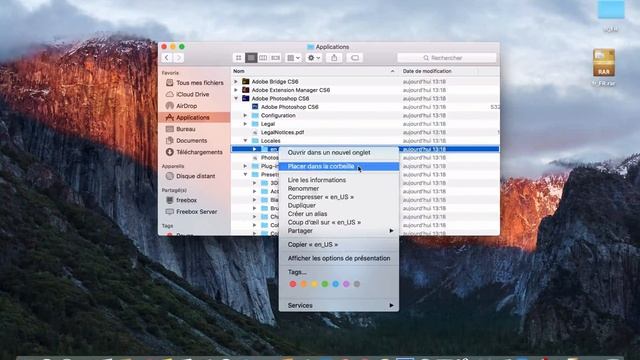Expand the Adobe Bridge CS6 folder
This screenshot has width=640, height=360.
coord(236,82)
